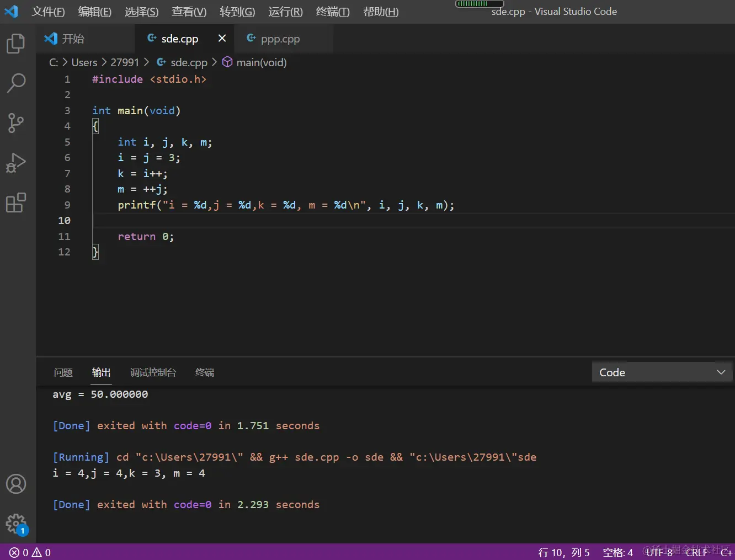Click the '[Done]' line showing 2.293 seconds
The image size is (735, 560).
pyautogui.click(x=186, y=504)
